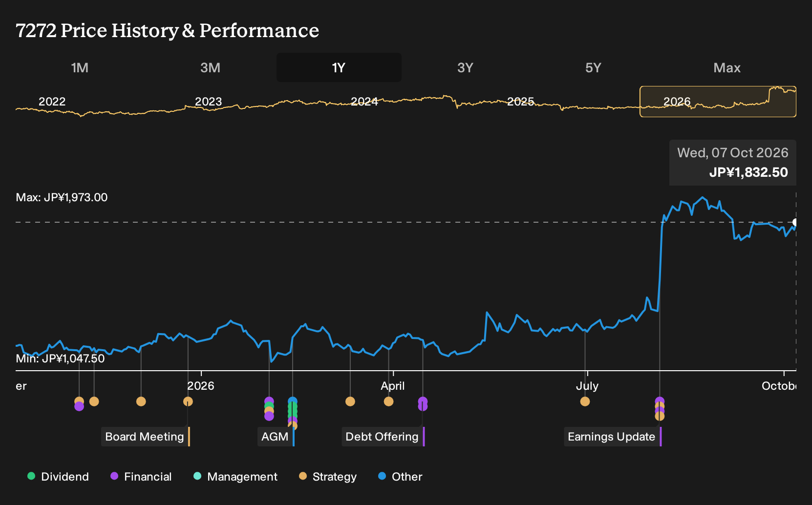Select the 1M time range tab
The width and height of the screenshot is (812, 505).
(x=80, y=67)
